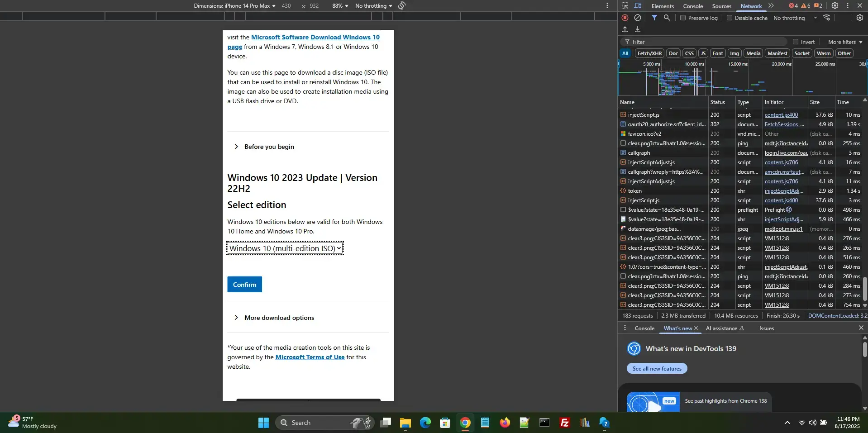
Task: Open DevTools settings gear
Action: click(x=835, y=6)
